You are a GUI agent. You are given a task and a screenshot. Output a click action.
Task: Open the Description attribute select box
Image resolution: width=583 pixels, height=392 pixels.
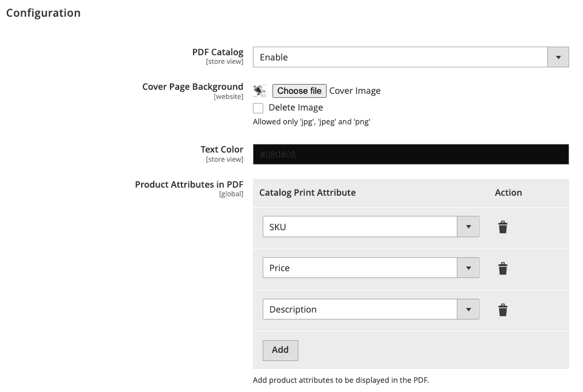tap(360, 310)
